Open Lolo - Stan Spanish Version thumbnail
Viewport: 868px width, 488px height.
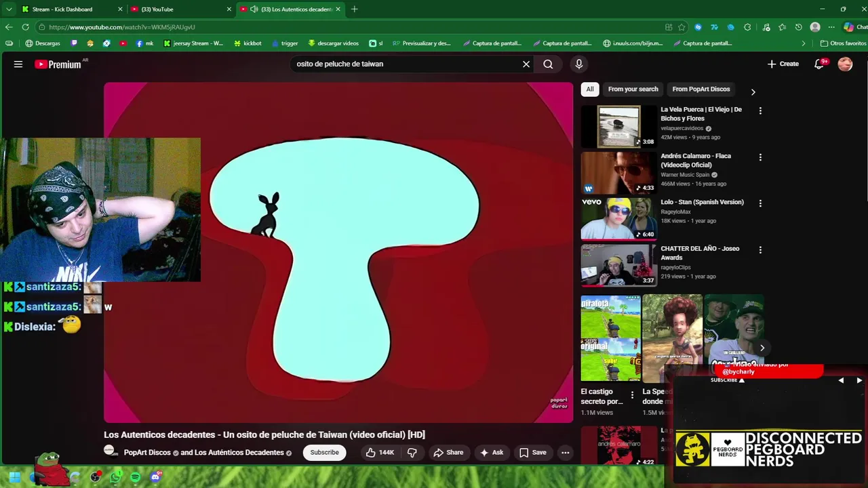click(618, 219)
